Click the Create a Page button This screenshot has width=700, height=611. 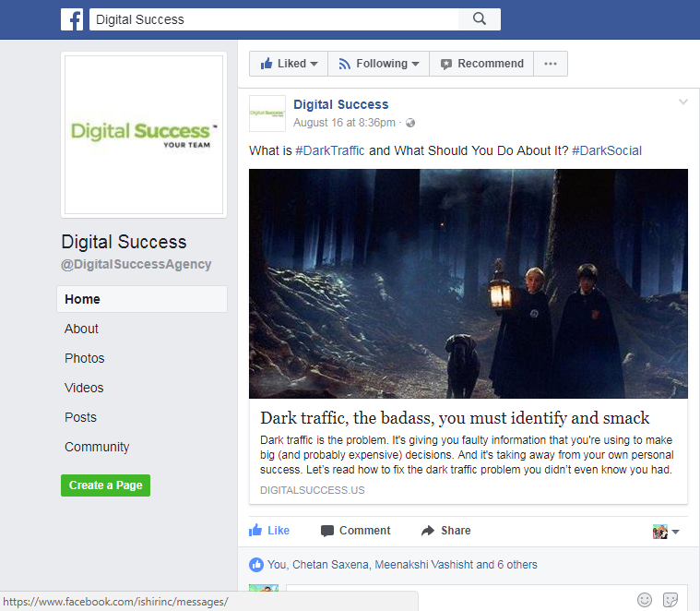pyautogui.click(x=105, y=485)
